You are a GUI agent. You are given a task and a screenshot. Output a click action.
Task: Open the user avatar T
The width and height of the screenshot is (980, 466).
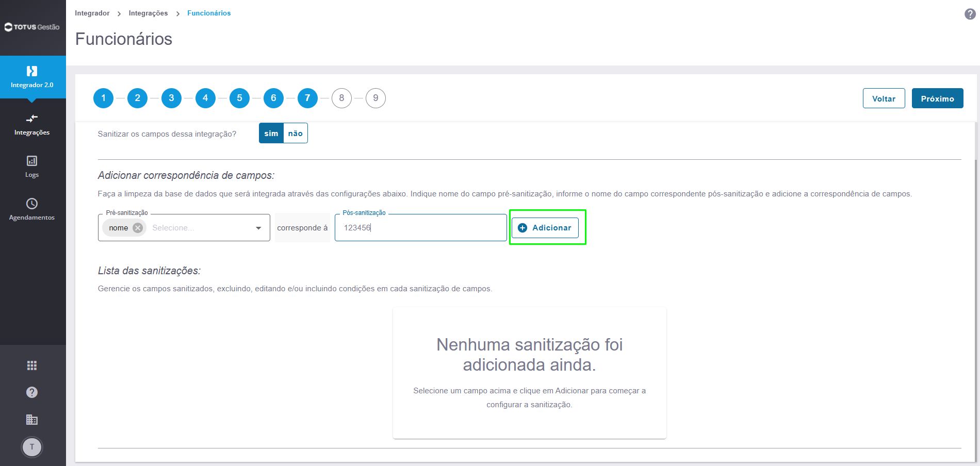click(x=32, y=447)
